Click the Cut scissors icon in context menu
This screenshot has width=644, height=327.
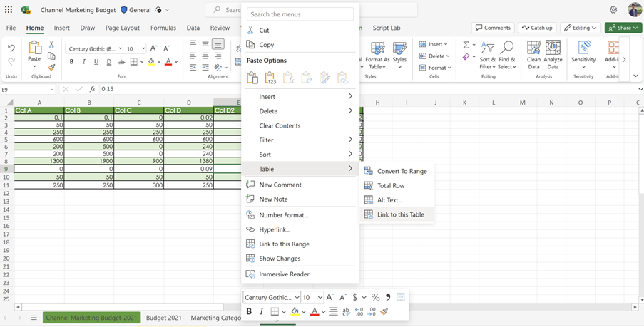coord(250,30)
